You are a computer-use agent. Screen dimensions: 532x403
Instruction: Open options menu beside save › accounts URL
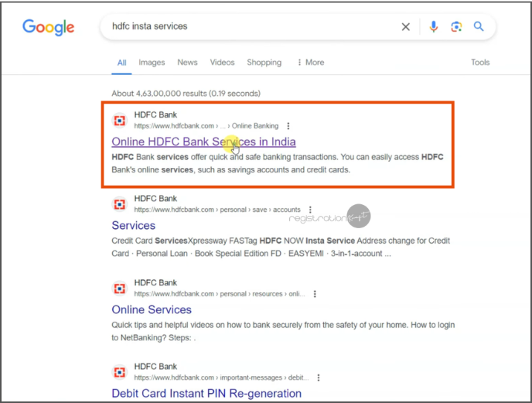click(x=310, y=210)
